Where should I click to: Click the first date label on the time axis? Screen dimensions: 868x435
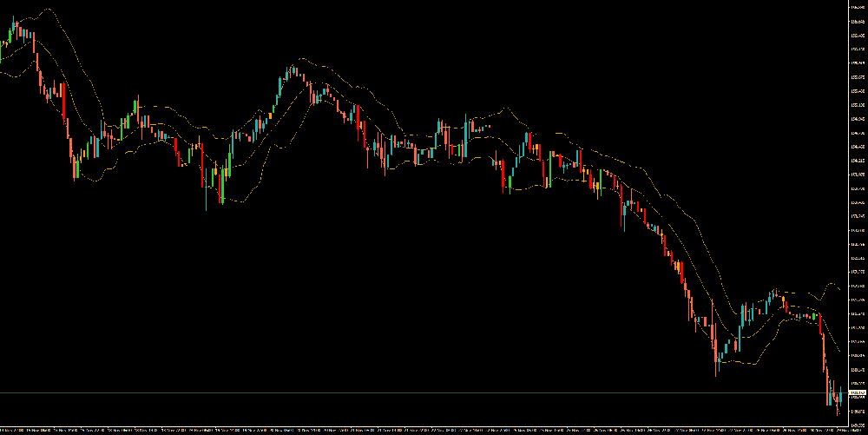tap(10, 429)
